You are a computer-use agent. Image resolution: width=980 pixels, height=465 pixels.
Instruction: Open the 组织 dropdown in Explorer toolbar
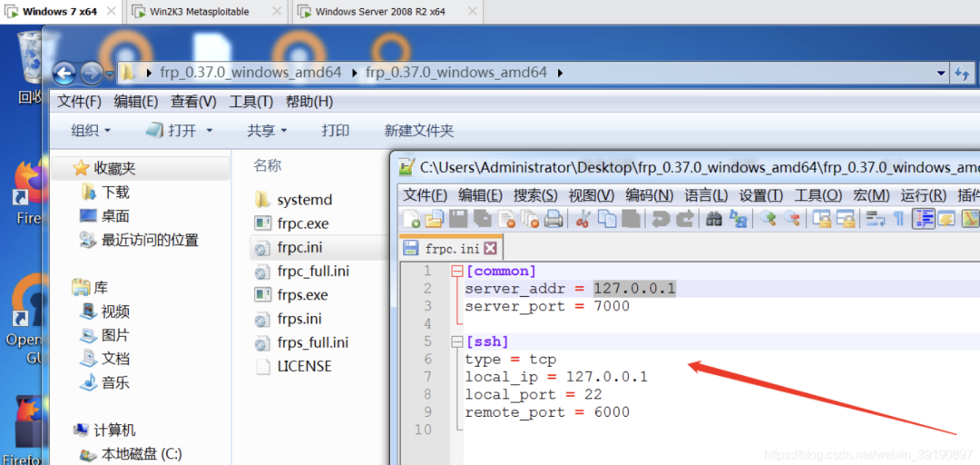(x=91, y=131)
